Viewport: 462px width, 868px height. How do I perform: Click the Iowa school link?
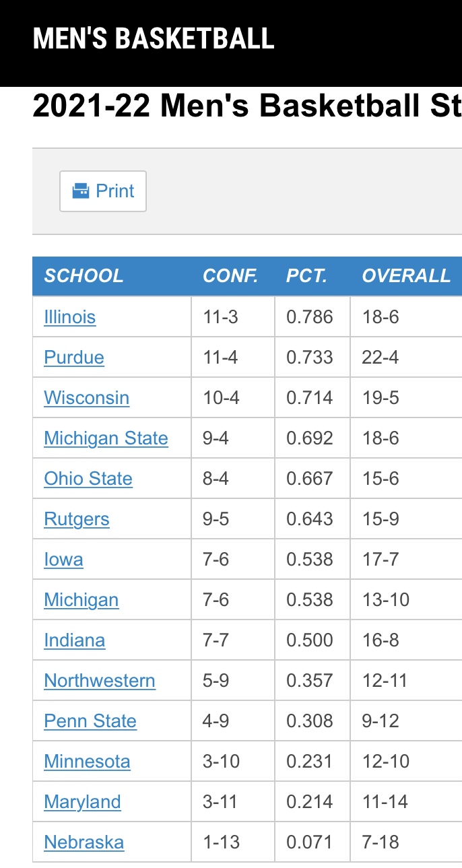click(64, 560)
